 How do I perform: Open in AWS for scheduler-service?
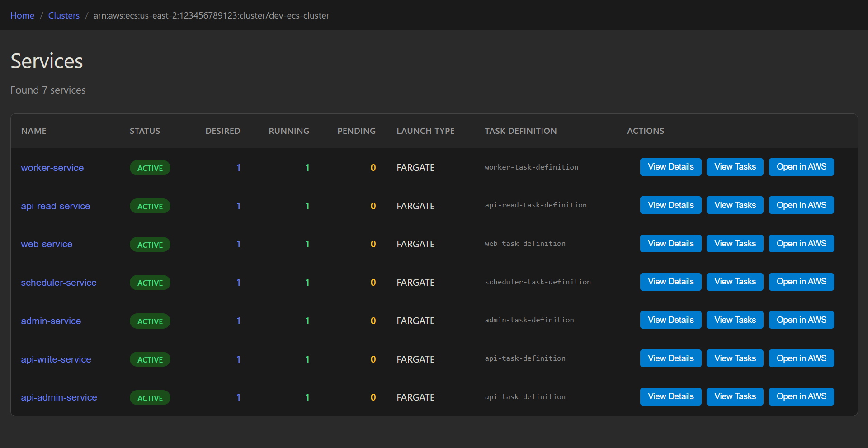801,282
